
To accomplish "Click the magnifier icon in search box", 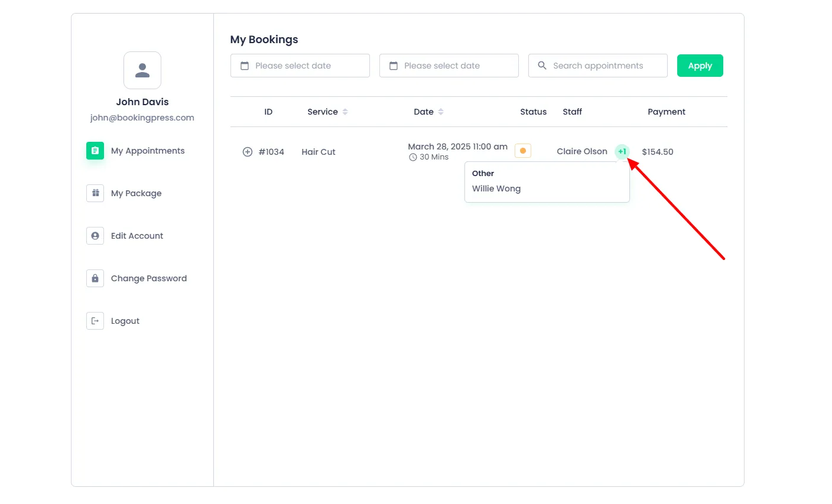I will pos(542,66).
